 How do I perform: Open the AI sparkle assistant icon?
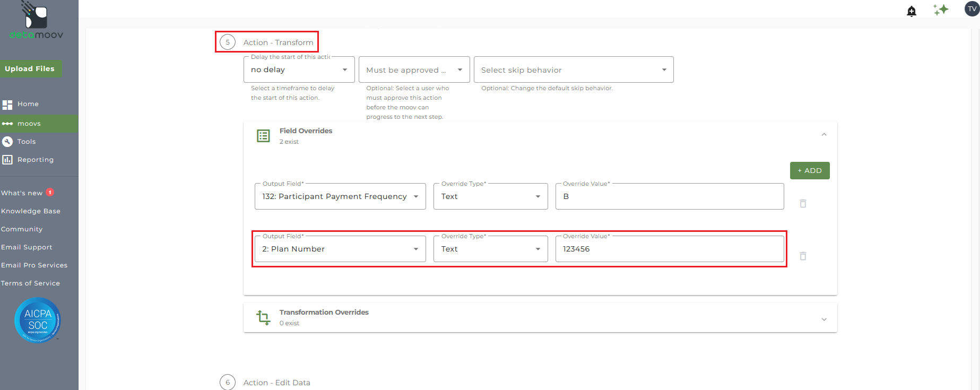[941, 10]
